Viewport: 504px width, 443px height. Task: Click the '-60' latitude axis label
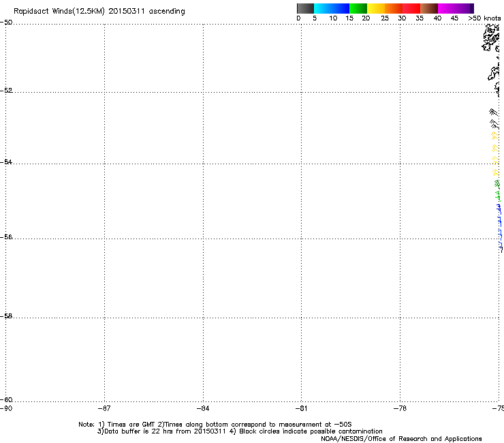pyautogui.click(x=6, y=400)
